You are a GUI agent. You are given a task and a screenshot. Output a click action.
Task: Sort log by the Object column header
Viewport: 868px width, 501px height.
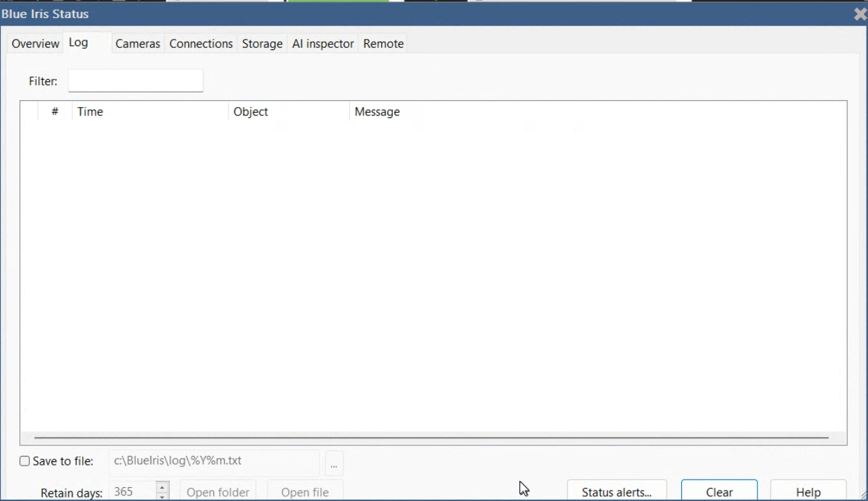289,112
